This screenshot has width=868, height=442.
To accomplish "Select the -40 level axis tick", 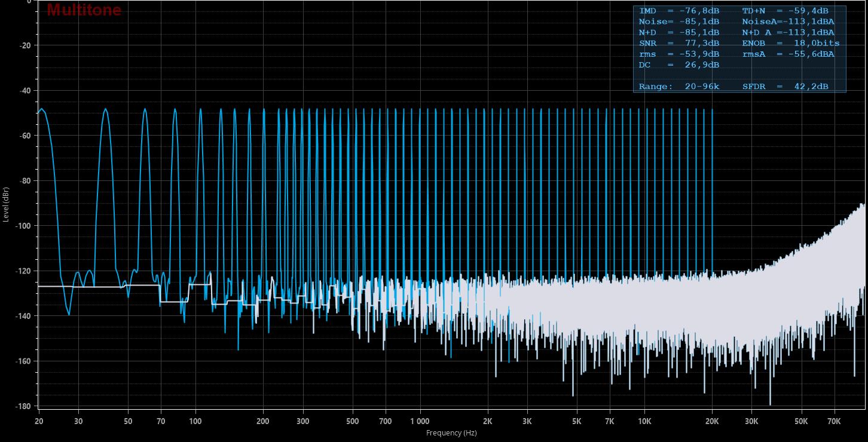I will pos(26,91).
